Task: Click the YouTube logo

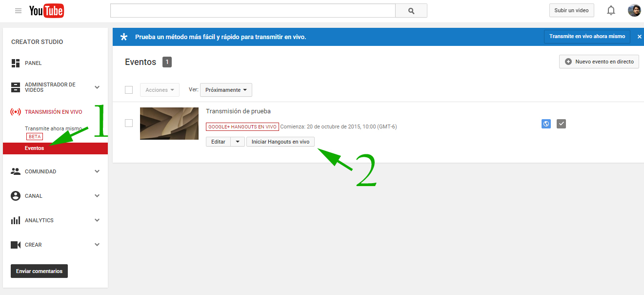Action: click(x=46, y=11)
